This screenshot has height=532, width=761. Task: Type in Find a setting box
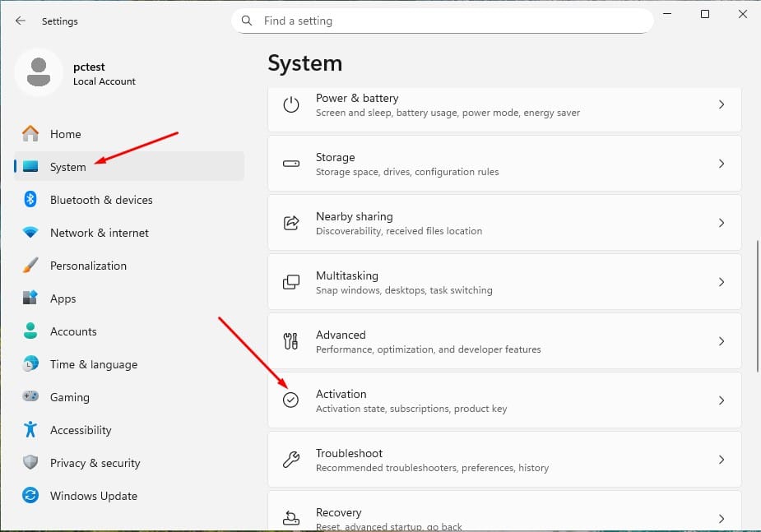(452, 21)
